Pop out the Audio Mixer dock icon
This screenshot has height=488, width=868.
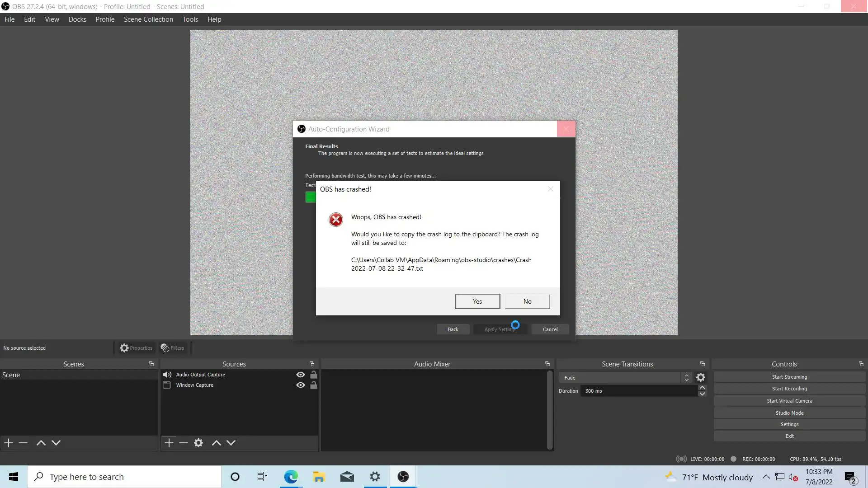(x=547, y=364)
